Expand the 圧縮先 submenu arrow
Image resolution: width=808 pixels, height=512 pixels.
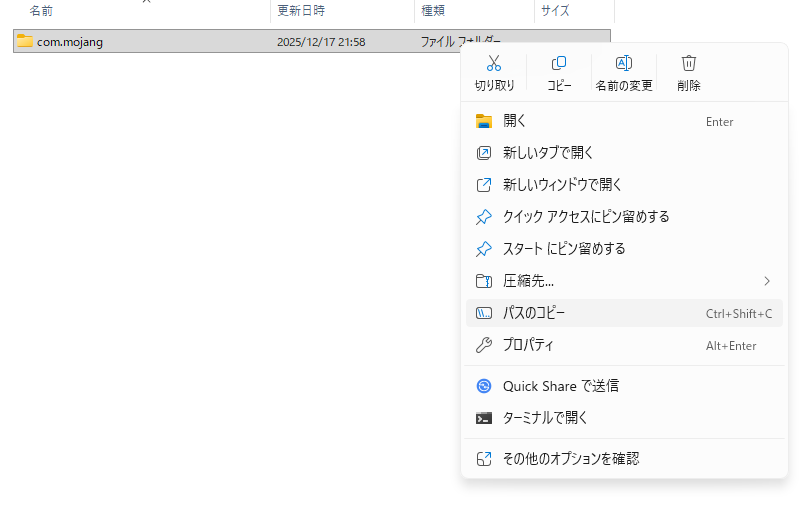[767, 281]
